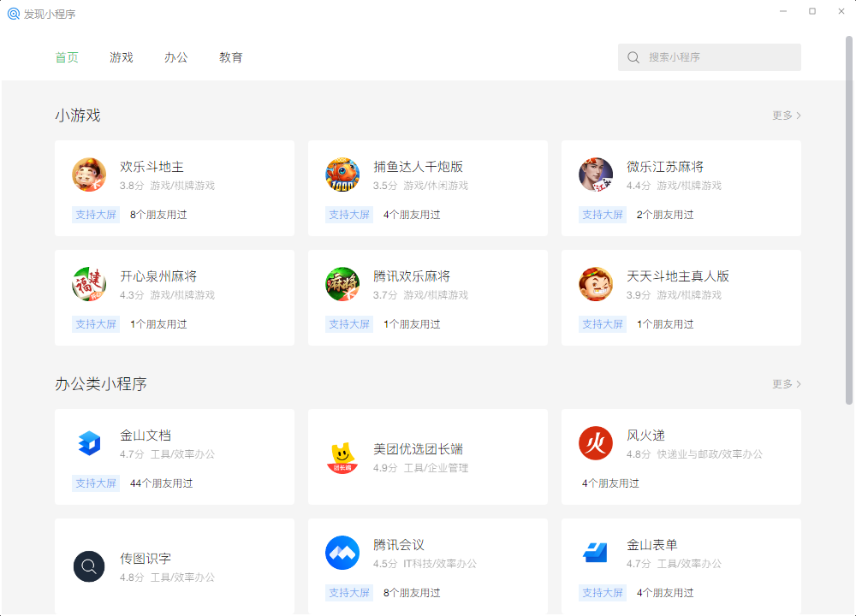Screen dimensions: 856x616
Task: Click 支持大屏 tag on 微乐江苏麻将
Action: click(602, 215)
